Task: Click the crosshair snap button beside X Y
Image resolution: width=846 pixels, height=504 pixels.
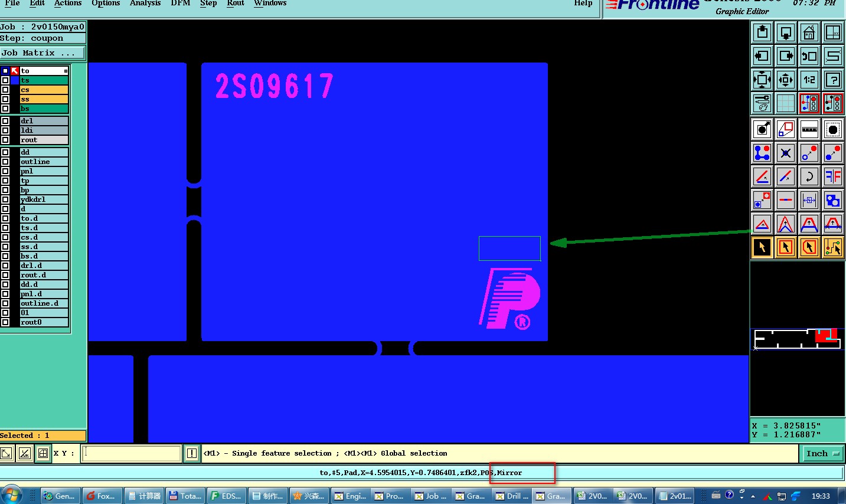Action: pyautogui.click(x=43, y=453)
